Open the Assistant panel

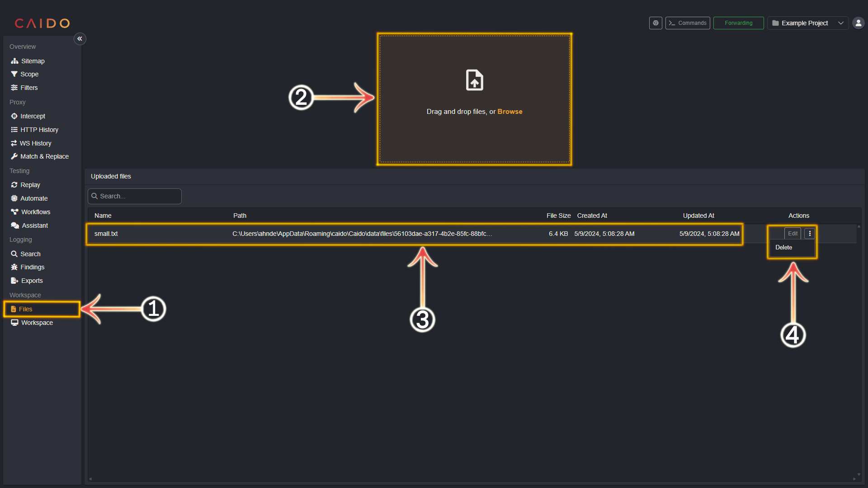(33, 225)
